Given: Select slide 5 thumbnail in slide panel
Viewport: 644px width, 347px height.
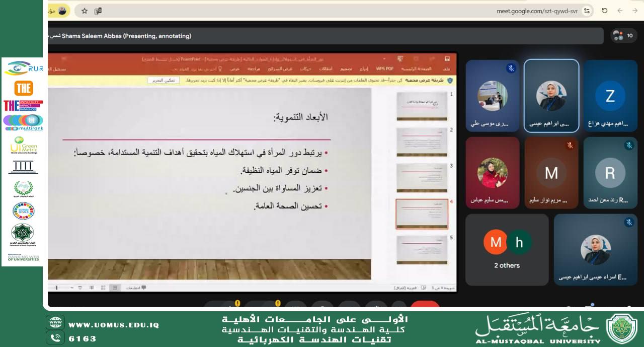Looking at the screenshot, I should pyautogui.click(x=422, y=250).
